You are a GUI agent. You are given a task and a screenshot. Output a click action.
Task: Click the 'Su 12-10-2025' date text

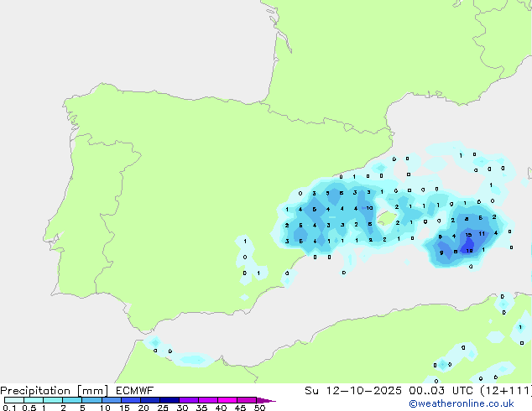click(x=353, y=391)
